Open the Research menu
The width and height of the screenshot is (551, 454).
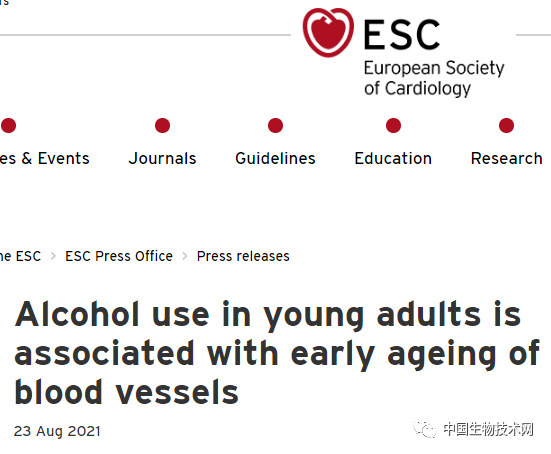pyautogui.click(x=506, y=158)
